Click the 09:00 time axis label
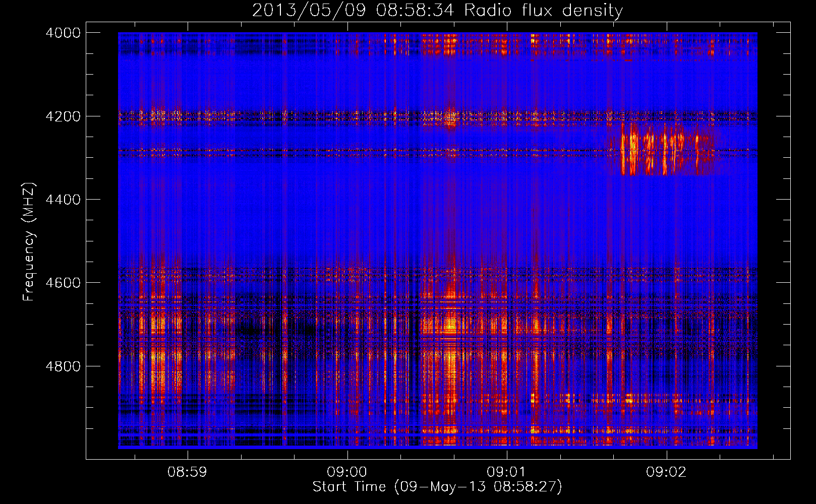Screen dimensions: 816x504 click(x=347, y=472)
